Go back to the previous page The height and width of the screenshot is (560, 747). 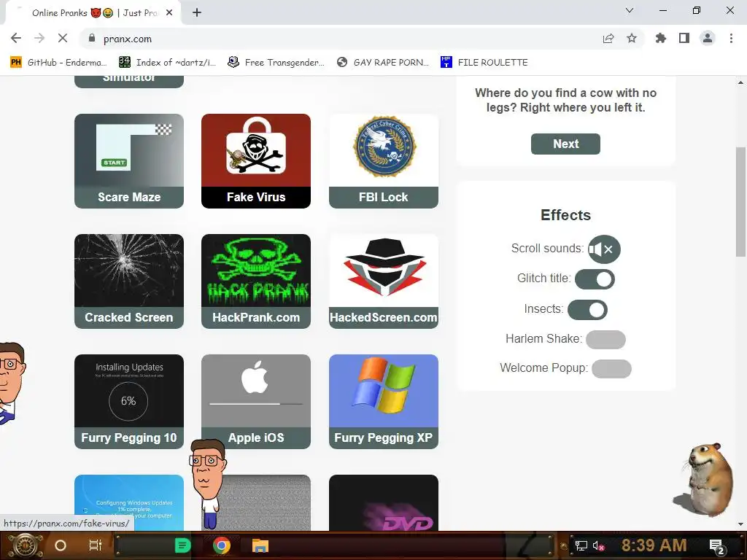(16, 38)
